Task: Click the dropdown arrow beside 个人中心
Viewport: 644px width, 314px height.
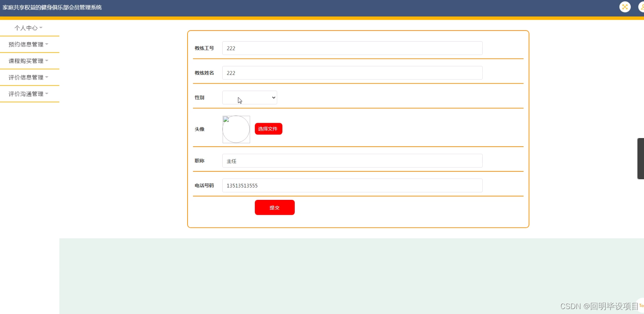Action: pyautogui.click(x=41, y=28)
